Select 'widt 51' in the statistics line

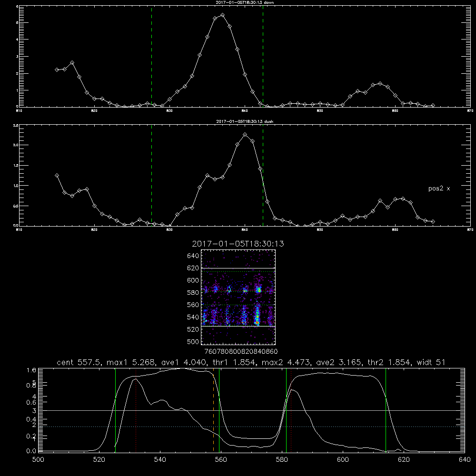click(x=431, y=362)
